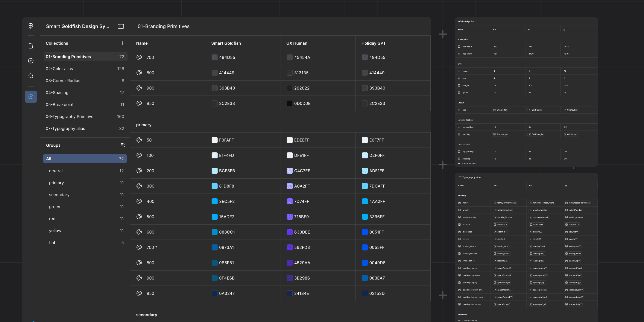Open the file page icon in sidebar
The image size is (644, 322).
[x=31, y=46]
